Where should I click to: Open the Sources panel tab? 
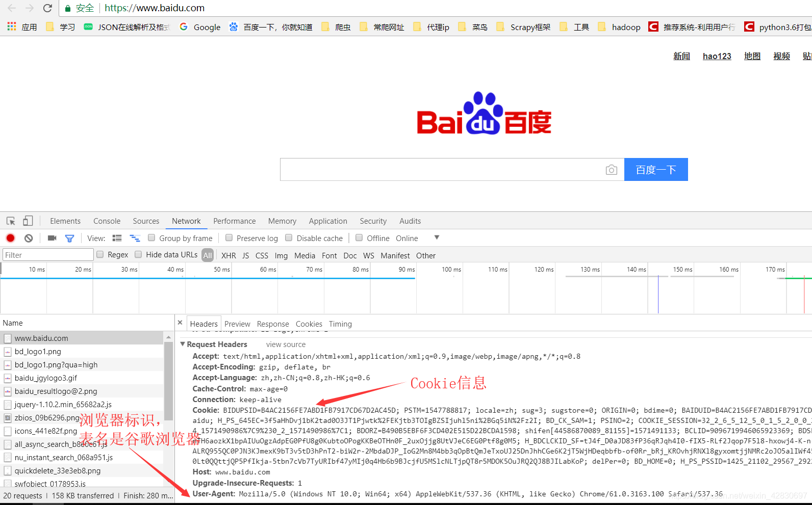[x=146, y=221]
